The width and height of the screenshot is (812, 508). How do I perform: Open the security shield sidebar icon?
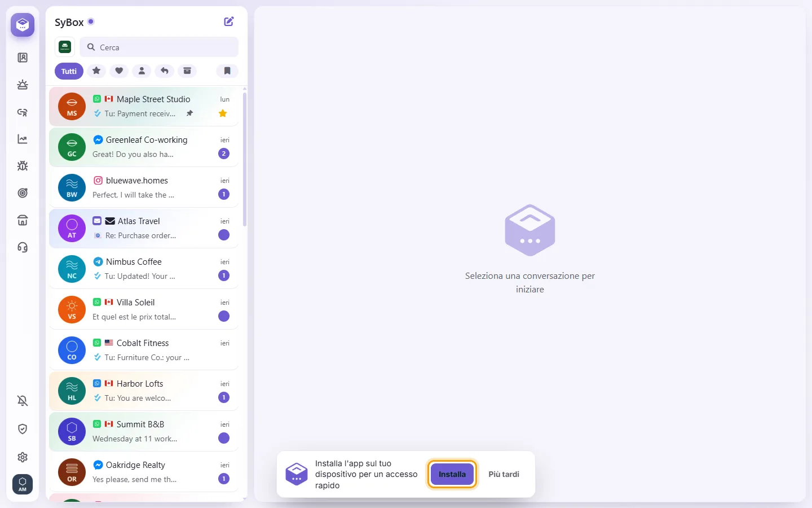coord(23,429)
